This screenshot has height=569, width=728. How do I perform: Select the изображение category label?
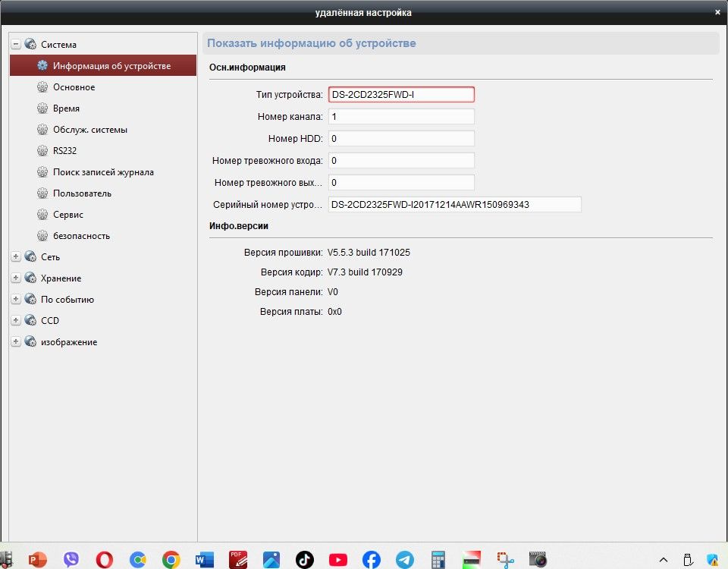point(69,342)
